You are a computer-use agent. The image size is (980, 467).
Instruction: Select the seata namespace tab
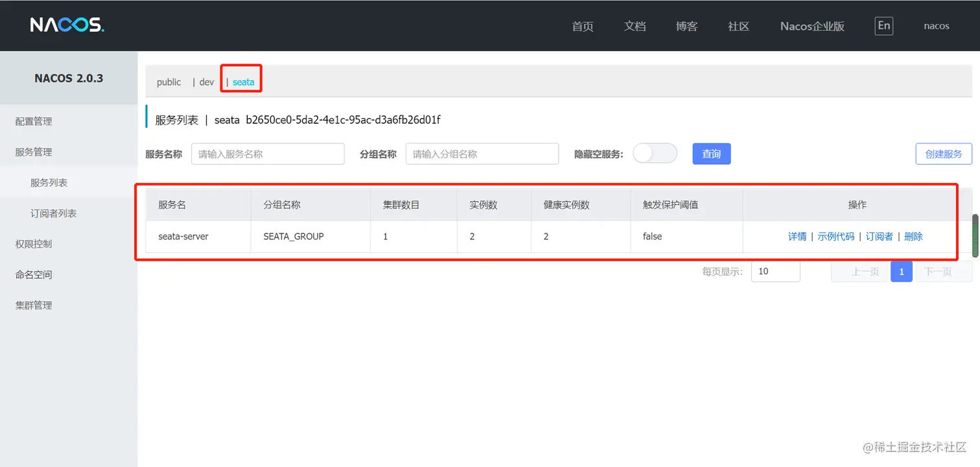coord(244,82)
